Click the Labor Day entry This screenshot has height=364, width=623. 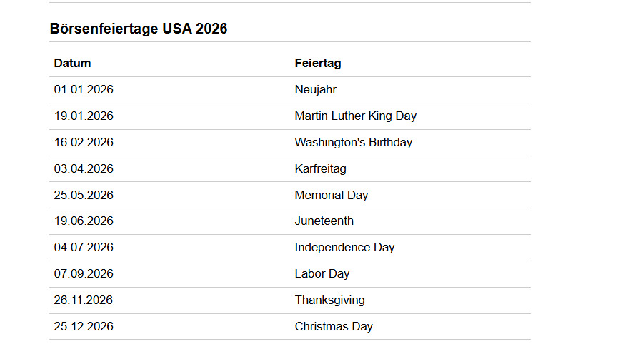[x=322, y=274]
